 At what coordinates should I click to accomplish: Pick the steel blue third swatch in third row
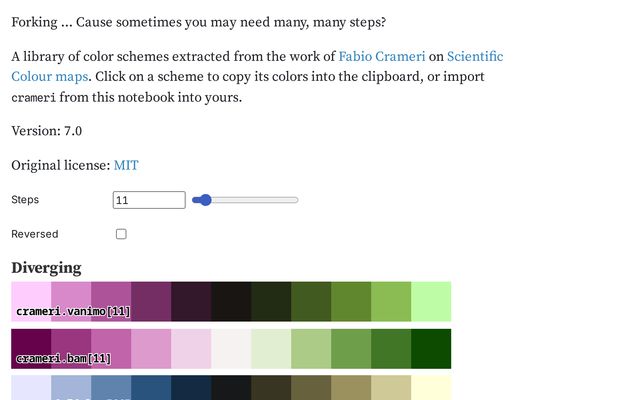[111, 388]
